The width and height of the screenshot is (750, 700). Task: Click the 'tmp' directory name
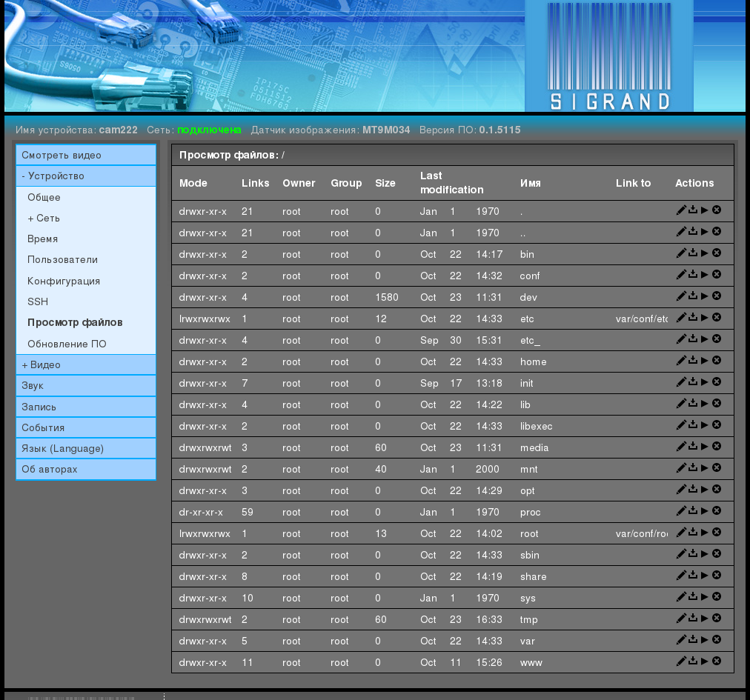528,620
